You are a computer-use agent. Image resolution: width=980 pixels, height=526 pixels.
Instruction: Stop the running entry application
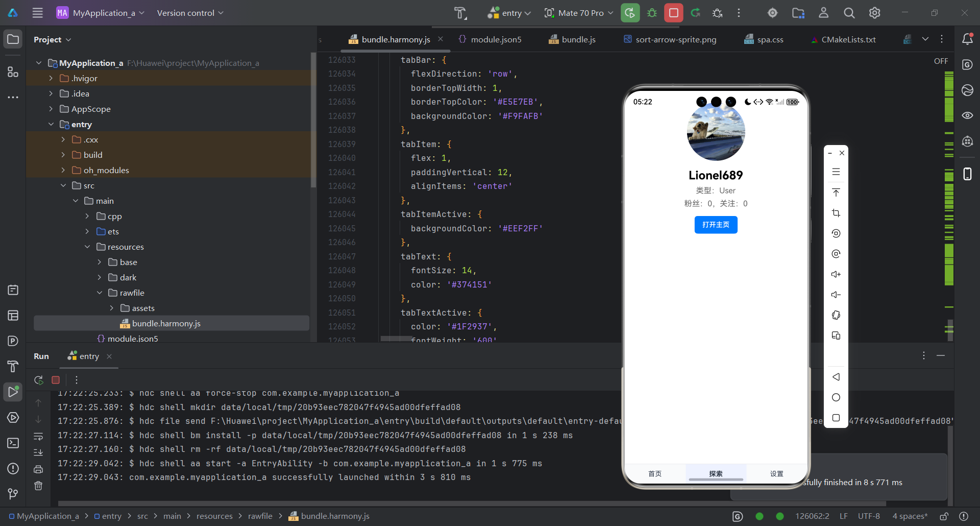pyautogui.click(x=673, y=13)
